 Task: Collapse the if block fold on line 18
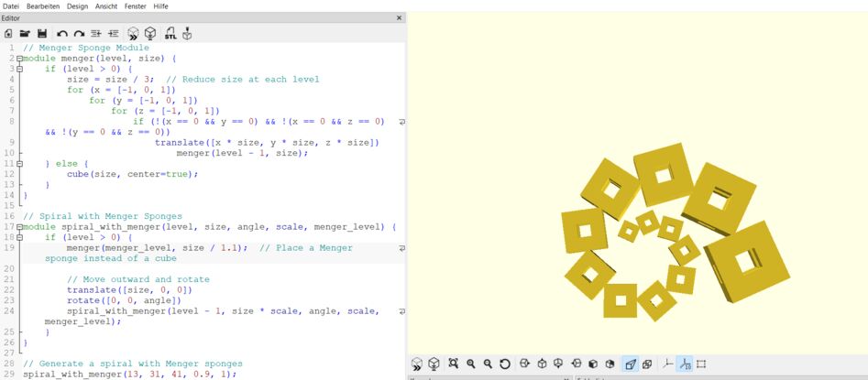[19, 237]
